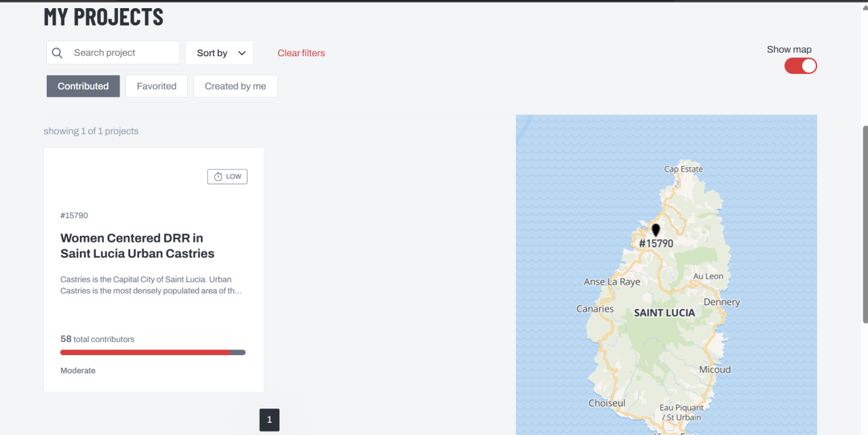Switch to the Favorited tab
This screenshot has width=868, height=435.
(157, 86)
